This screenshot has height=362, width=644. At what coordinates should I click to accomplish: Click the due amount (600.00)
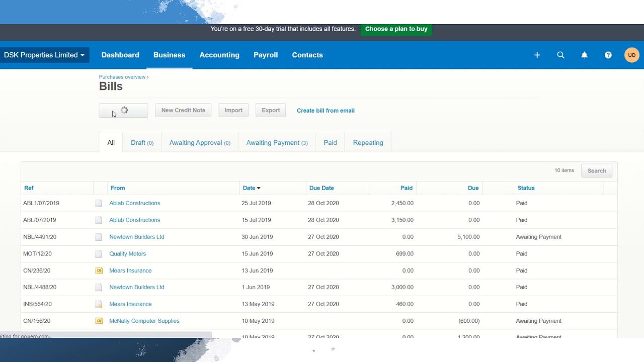coord(469,321)
